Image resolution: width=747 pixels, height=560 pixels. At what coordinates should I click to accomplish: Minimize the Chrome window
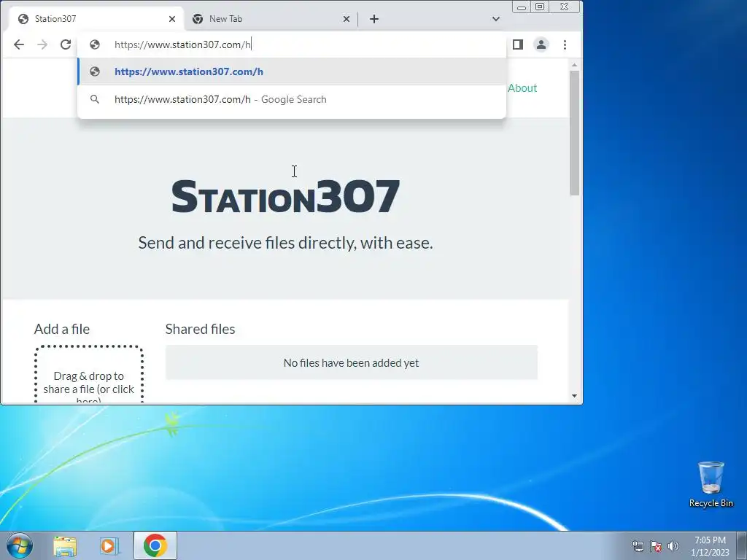[522, 7]
